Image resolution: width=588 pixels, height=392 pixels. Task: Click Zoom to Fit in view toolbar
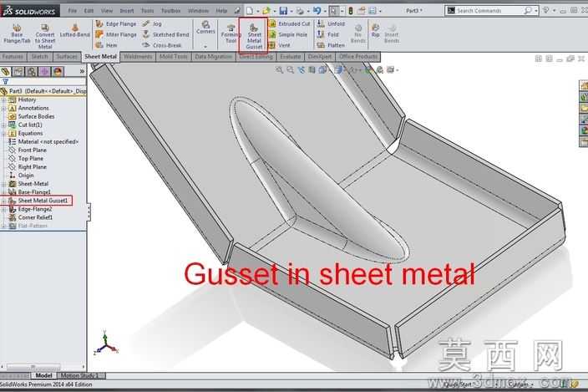click(x=279, y=69)
